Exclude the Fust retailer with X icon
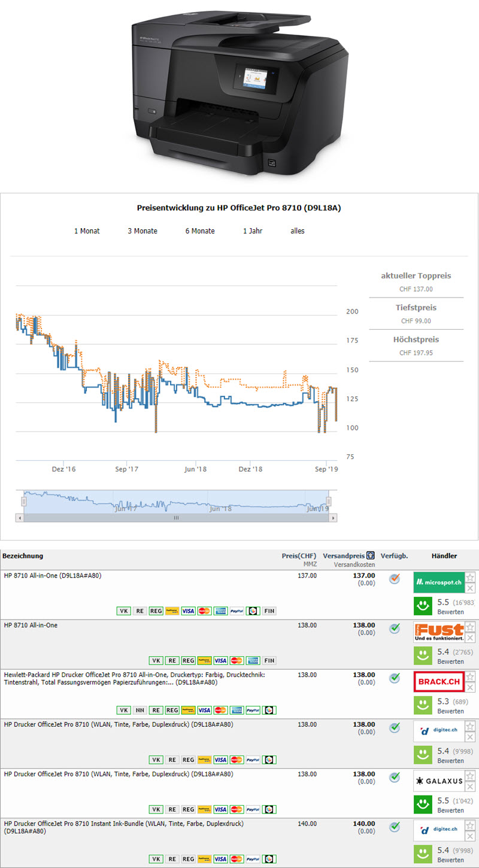Screen dimensions: 479x868 point(470,638)
